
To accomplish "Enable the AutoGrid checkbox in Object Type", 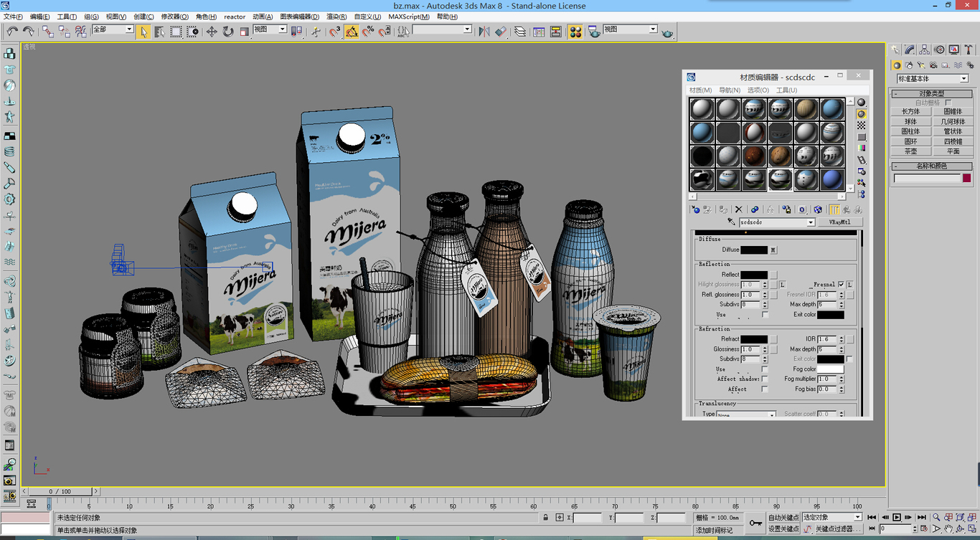I will [x=948, y=103].
